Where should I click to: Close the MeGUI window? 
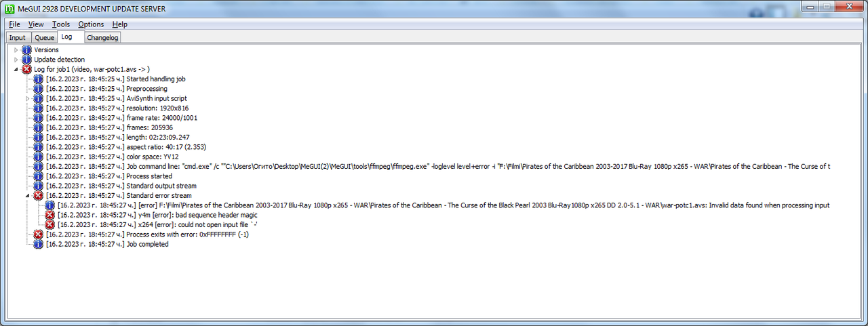tap(850, 6)
